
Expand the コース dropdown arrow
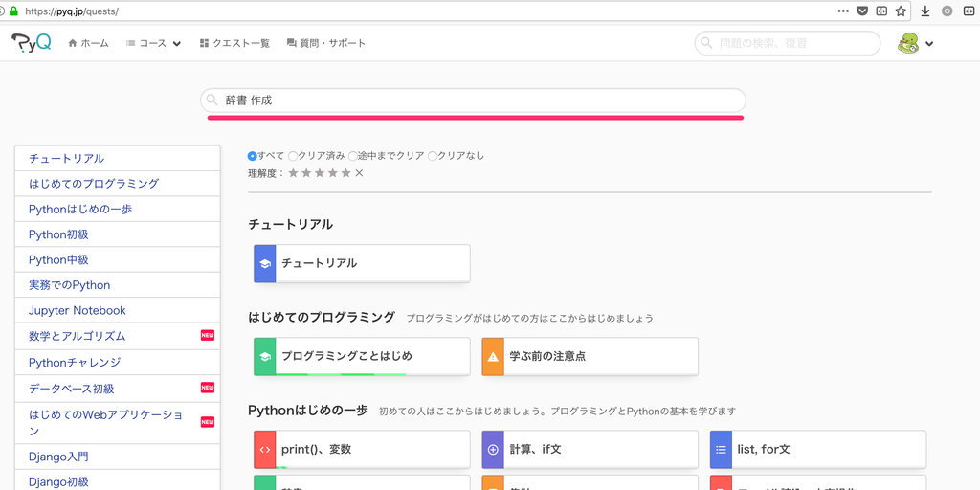click(x=177, y=44)
